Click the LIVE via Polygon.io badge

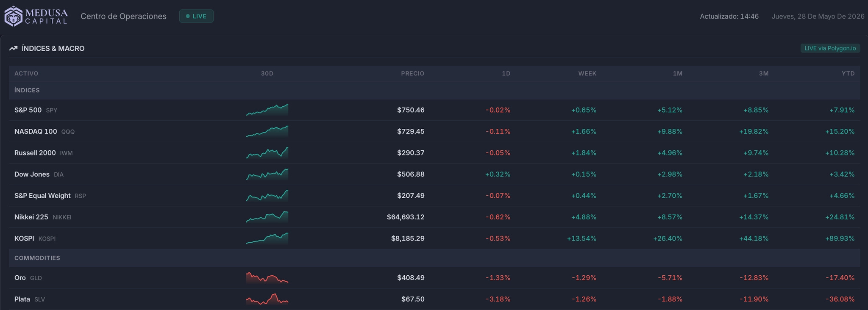coord(830,48)
